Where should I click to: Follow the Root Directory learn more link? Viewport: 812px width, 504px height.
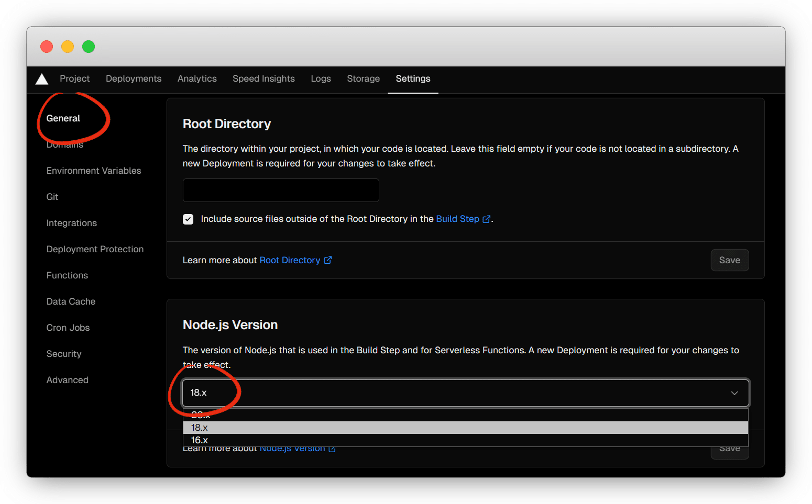pyautogui.click(x=290, y=260)
